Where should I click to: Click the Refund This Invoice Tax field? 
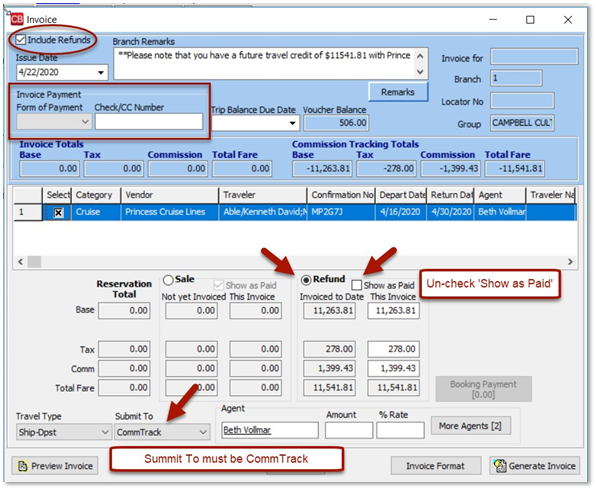tap(393, 349)
